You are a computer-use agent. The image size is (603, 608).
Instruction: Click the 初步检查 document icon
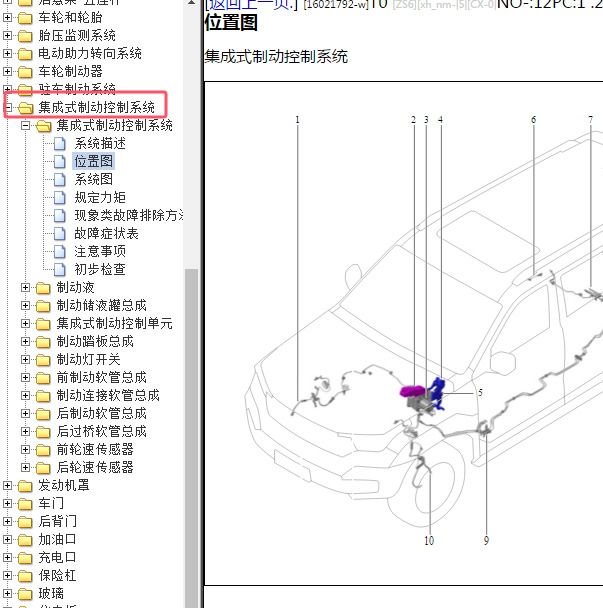coord(59,269)
